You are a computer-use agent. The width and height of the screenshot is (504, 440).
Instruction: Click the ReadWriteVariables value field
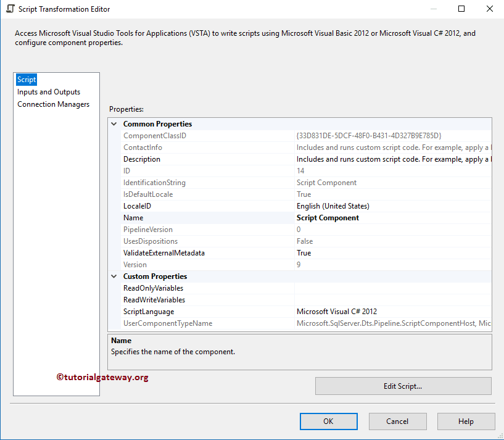[x=370, y=299]
